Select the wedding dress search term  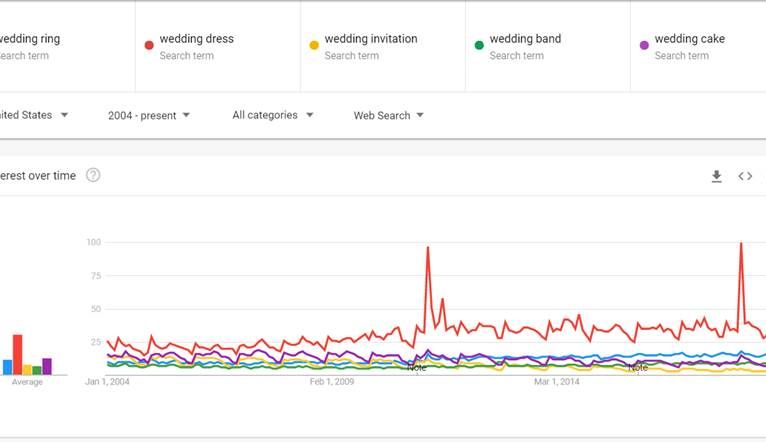coord(197,39)
